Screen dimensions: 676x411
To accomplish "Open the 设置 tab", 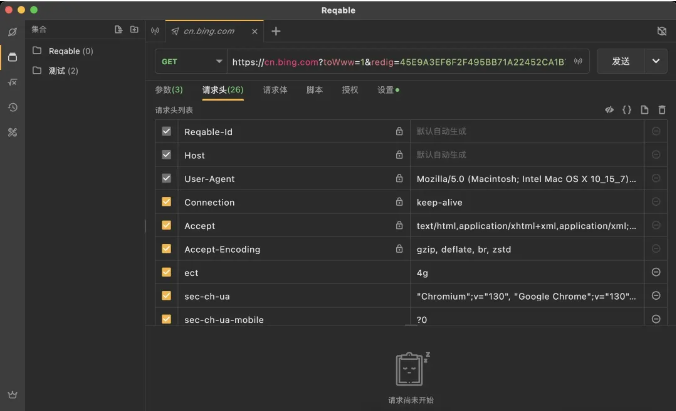I will [388, 90].
